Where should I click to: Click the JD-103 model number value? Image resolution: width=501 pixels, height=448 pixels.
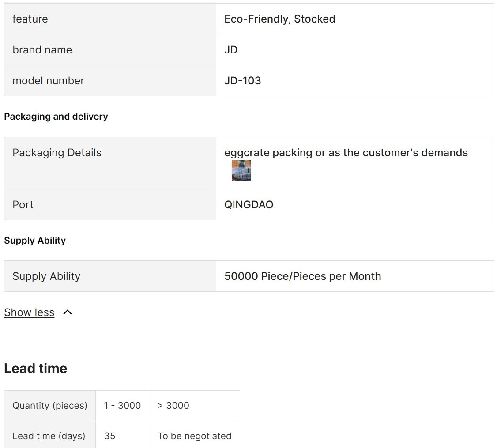click(x=242, y=80)
